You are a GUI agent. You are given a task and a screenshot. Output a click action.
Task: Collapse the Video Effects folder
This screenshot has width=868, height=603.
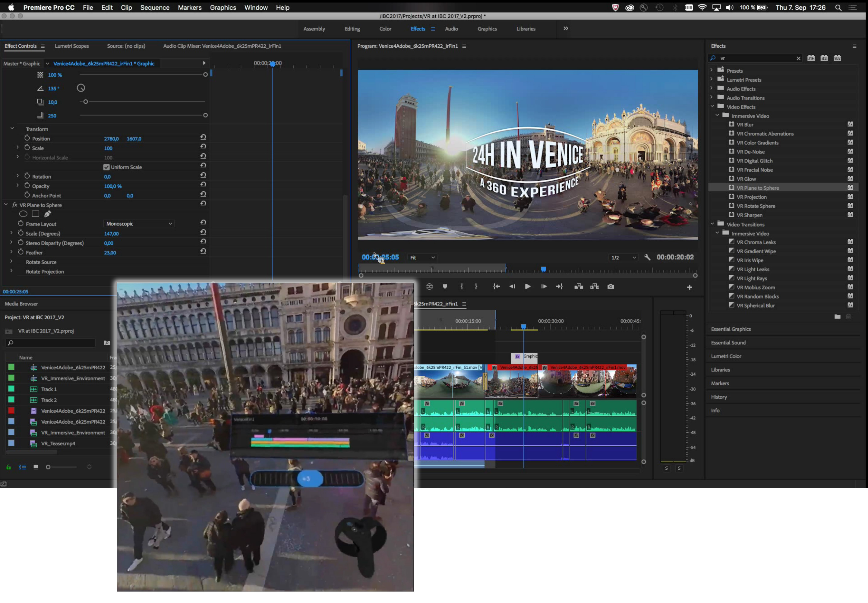[x=712, y=106]
